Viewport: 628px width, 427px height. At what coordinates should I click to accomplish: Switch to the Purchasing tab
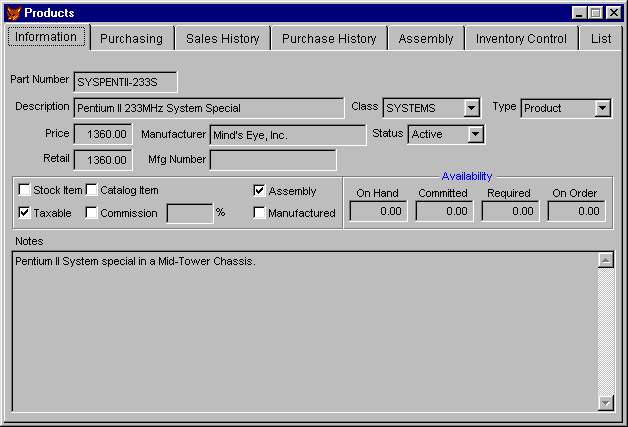pyautogui.click(x=131, y=39)
